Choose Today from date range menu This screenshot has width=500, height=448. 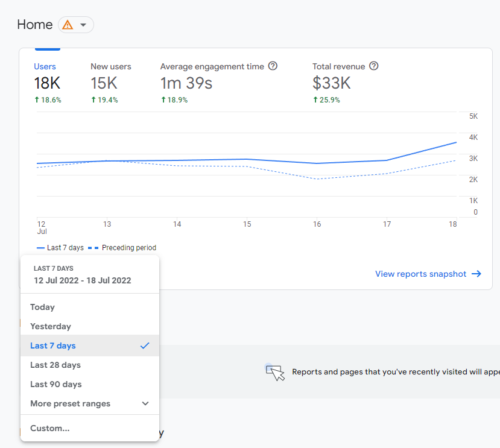[x=43, y=307]
